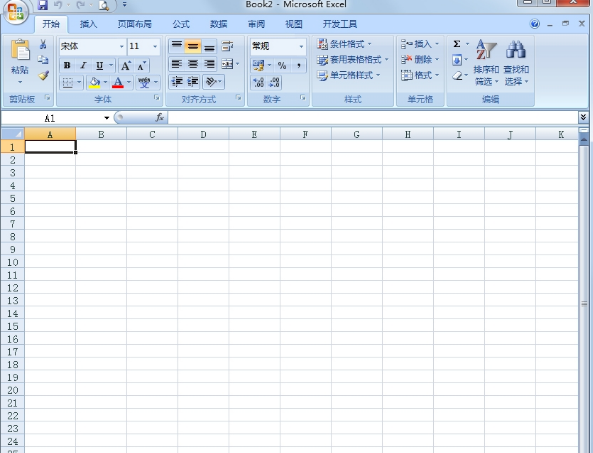Open the font size 11 dropdown
Viewport: 593px width, 453px height.
(155, 47)
